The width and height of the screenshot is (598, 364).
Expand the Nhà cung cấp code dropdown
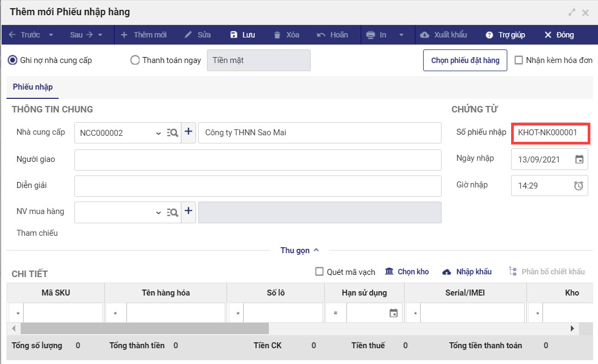point(158,133)
